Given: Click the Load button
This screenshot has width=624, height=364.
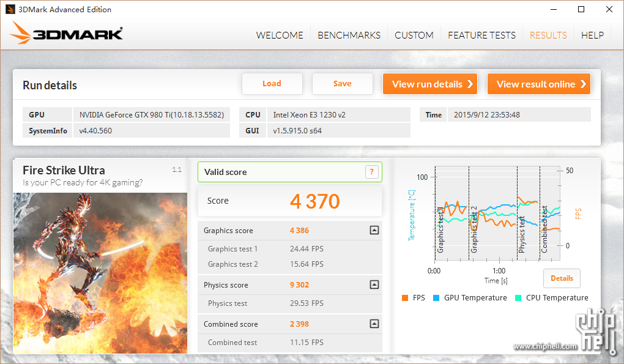Looking at the screenshot, I should click(x=272, y=84).
